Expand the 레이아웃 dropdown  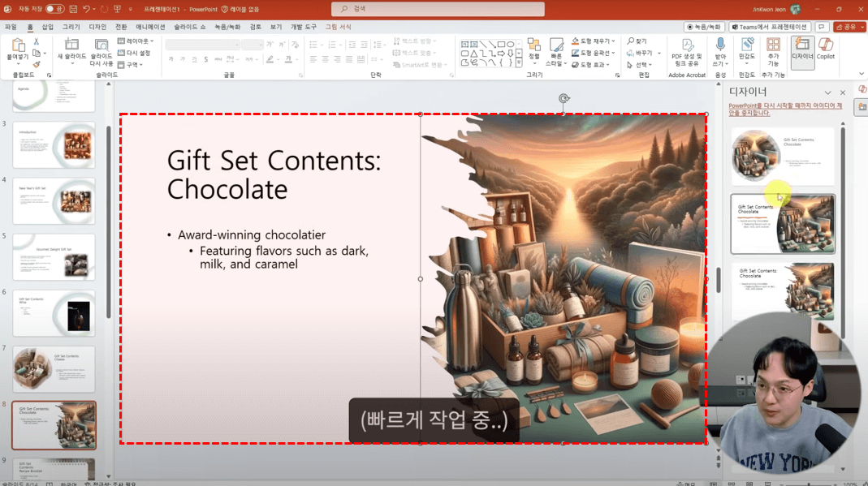[136, 41]
